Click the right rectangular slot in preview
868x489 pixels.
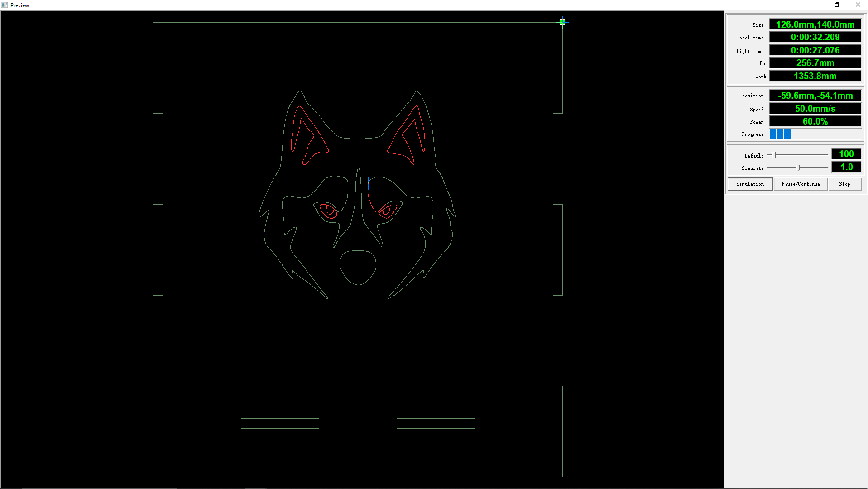[x=436, y=423]
